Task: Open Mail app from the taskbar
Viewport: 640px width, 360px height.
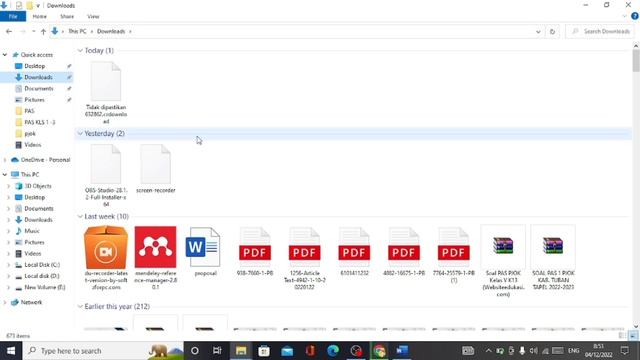Action: tap(287, 351)
